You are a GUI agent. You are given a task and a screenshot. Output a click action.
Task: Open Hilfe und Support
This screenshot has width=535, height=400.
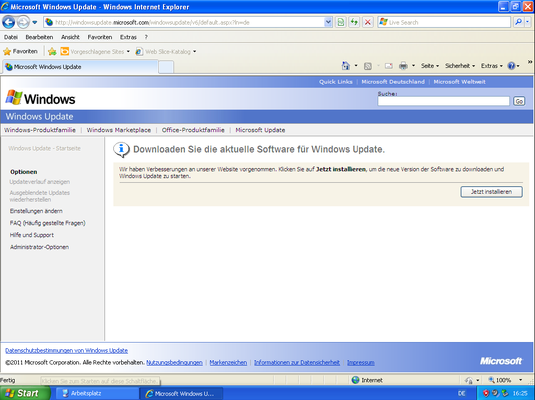tap(32, 235)
